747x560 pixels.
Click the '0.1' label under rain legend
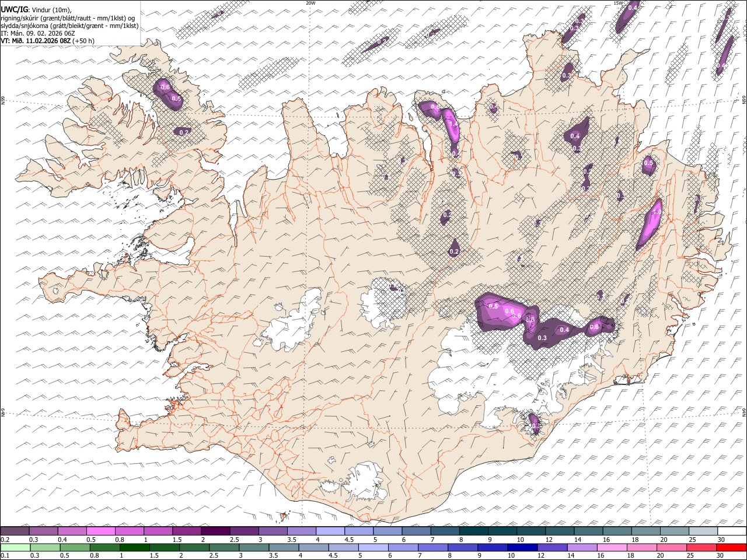tap(4, 556)
